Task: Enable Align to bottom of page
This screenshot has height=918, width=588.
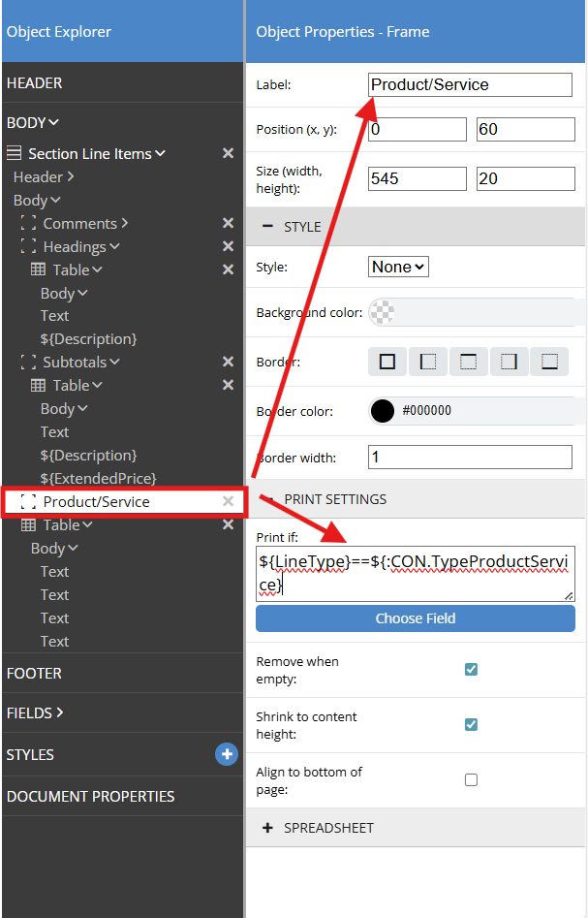Action: (471, 779)
